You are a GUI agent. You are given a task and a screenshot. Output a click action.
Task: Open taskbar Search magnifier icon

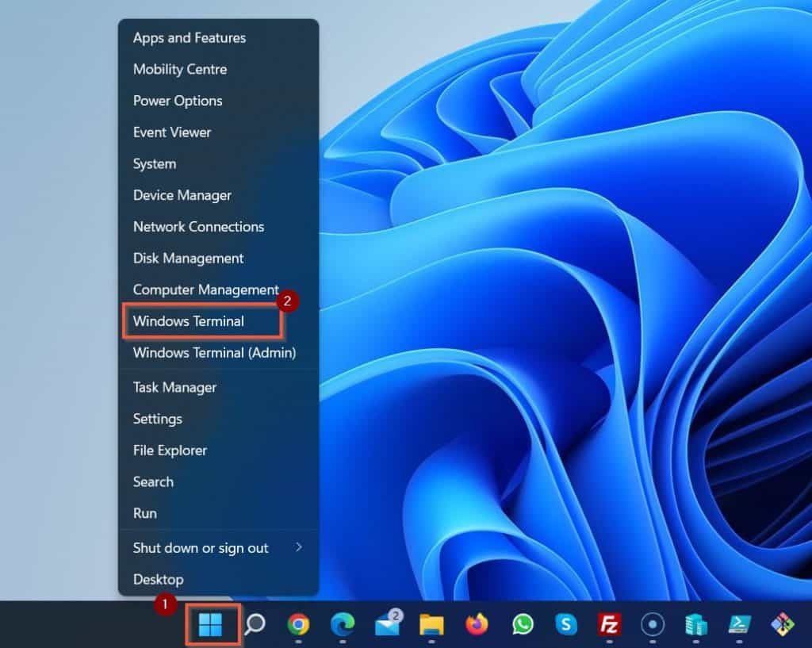255,624
